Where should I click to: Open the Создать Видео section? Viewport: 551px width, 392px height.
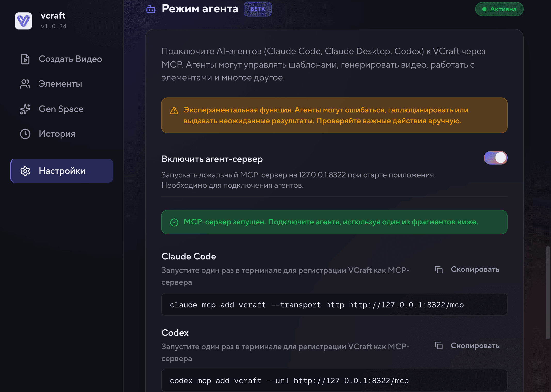pyautogui.click(x=62, y=59)
